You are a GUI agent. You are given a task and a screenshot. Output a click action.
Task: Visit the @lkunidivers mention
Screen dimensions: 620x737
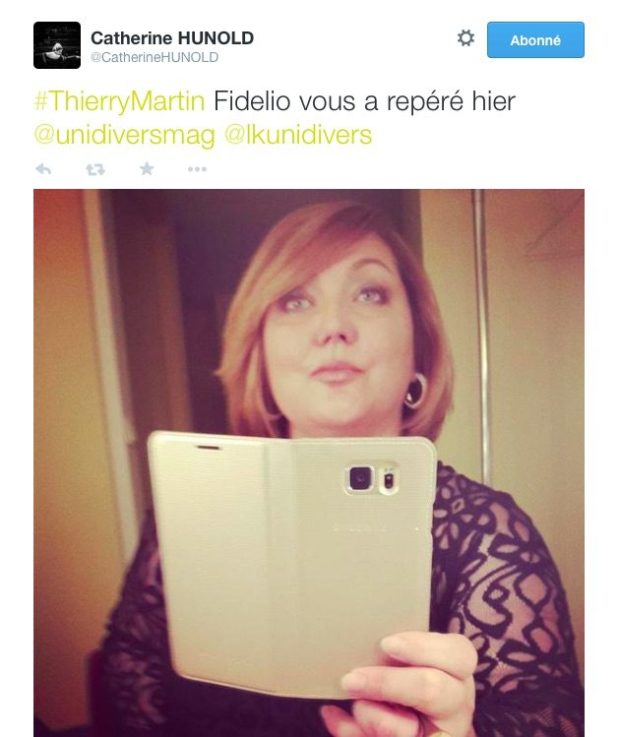[298, 134]
